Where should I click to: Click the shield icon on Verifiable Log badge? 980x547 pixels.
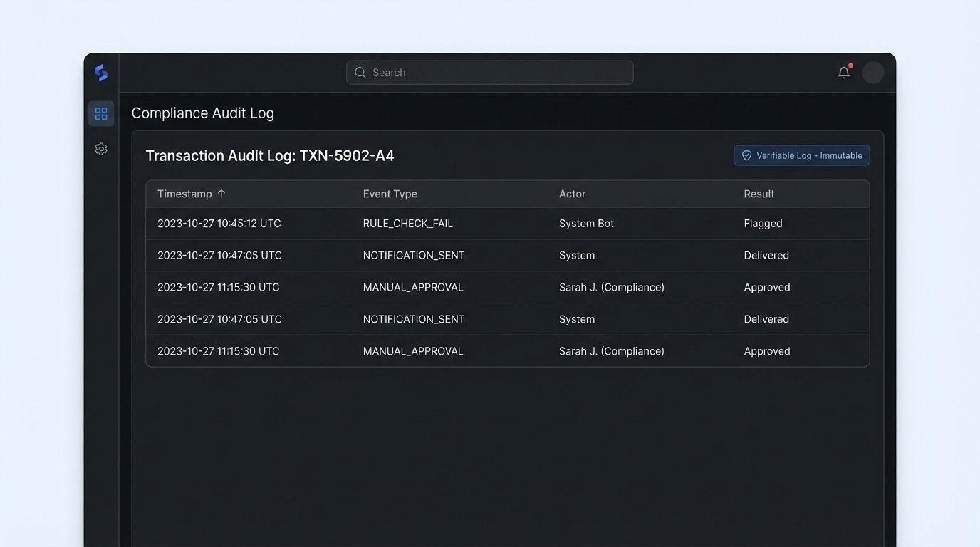coord(746,155)
